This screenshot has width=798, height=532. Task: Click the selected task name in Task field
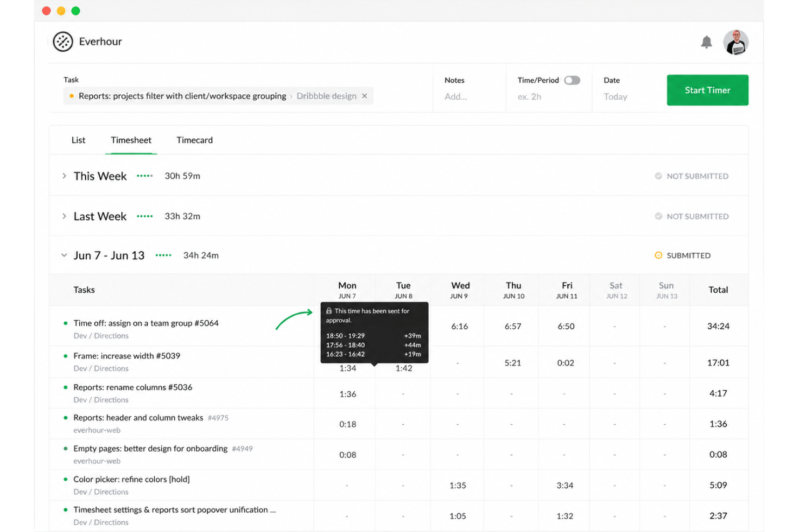[x=182, y=96]
